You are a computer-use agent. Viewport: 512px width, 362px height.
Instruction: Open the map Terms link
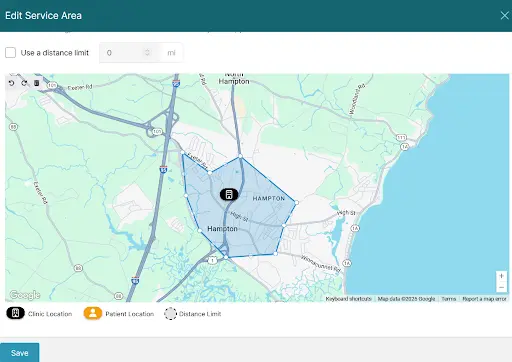[x=449, y=299]
